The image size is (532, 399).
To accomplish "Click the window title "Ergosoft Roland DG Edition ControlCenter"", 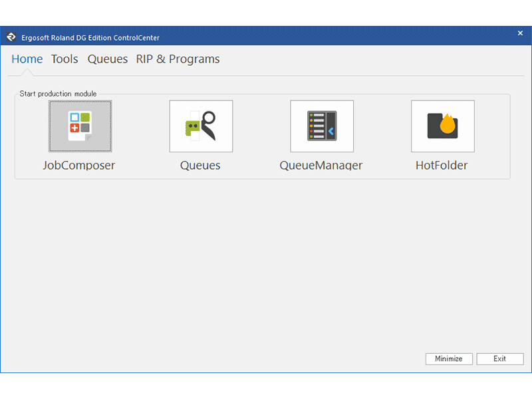I will click(x=90, y=38).
